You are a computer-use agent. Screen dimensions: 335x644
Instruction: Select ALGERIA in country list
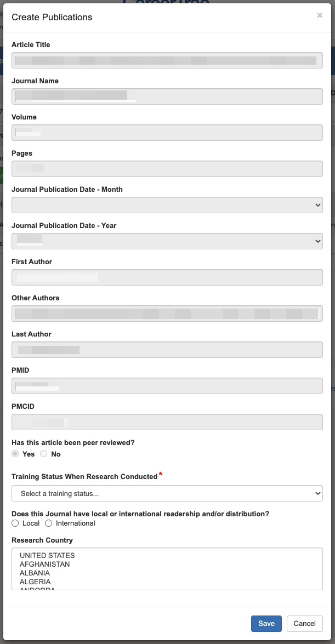point(35,582)
